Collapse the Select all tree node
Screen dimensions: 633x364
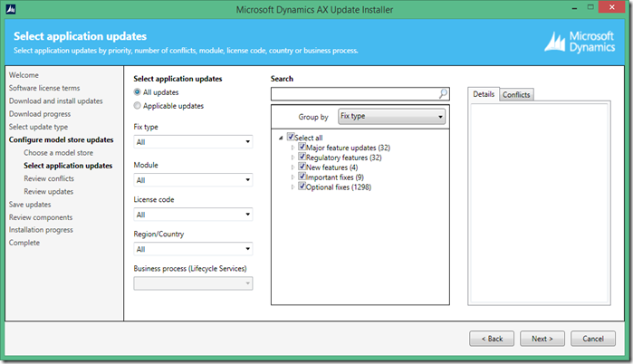(282, 138)
